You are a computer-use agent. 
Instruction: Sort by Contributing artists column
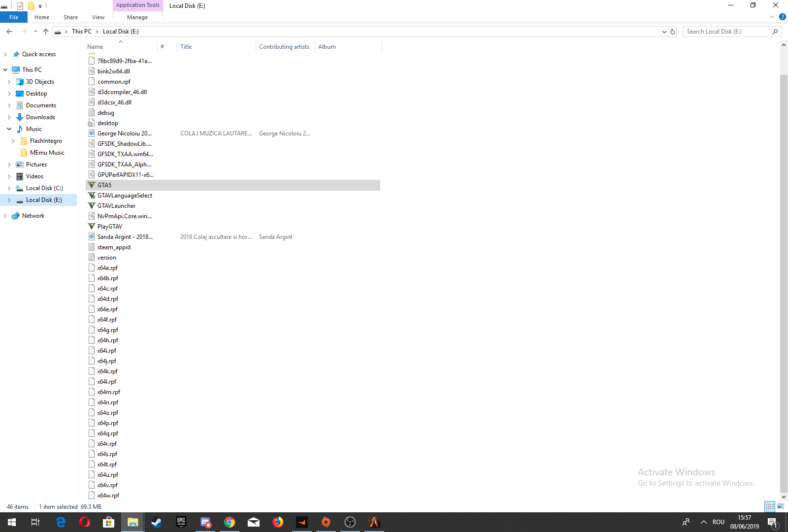[x=285, y=47]
